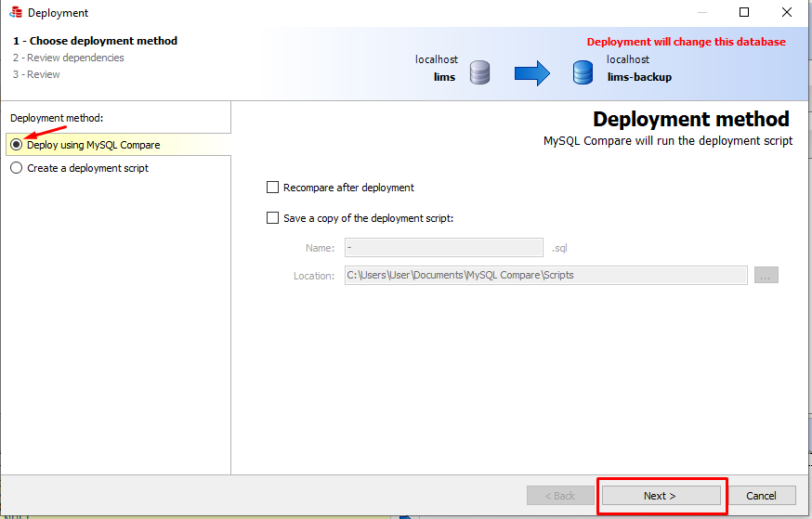
Task: Close the Deployment dialog
Action: point(787,13)
